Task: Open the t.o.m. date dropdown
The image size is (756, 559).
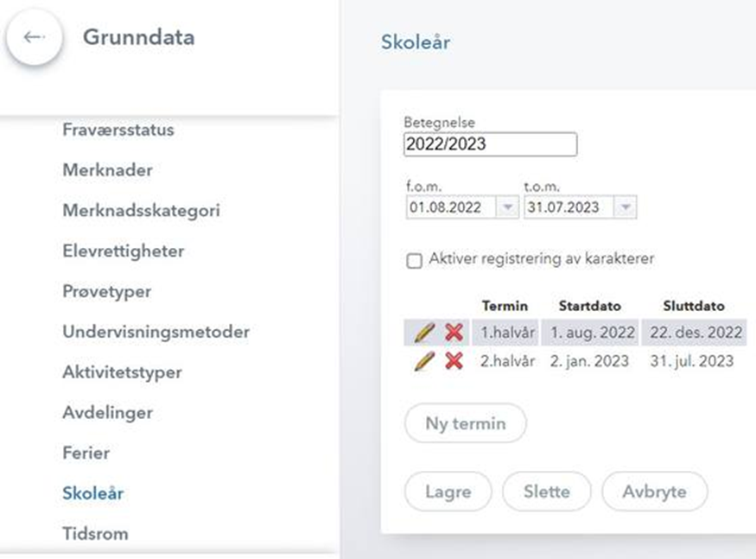Action: coord(626,207)
